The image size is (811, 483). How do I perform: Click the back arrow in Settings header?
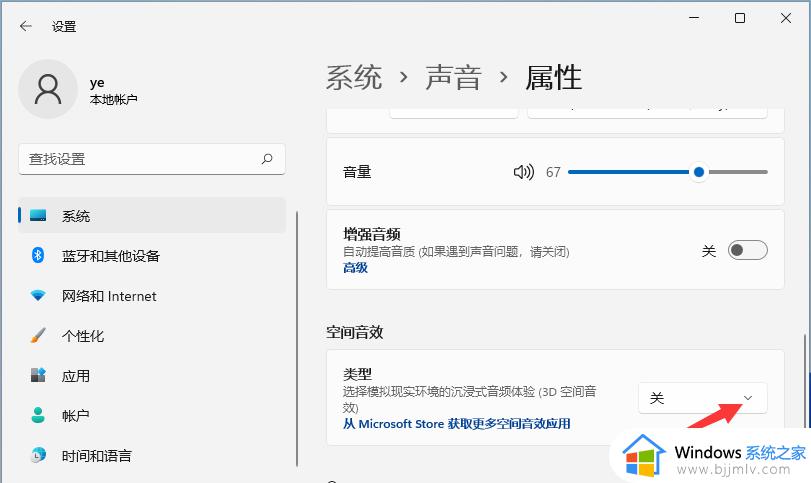[25, 26]
